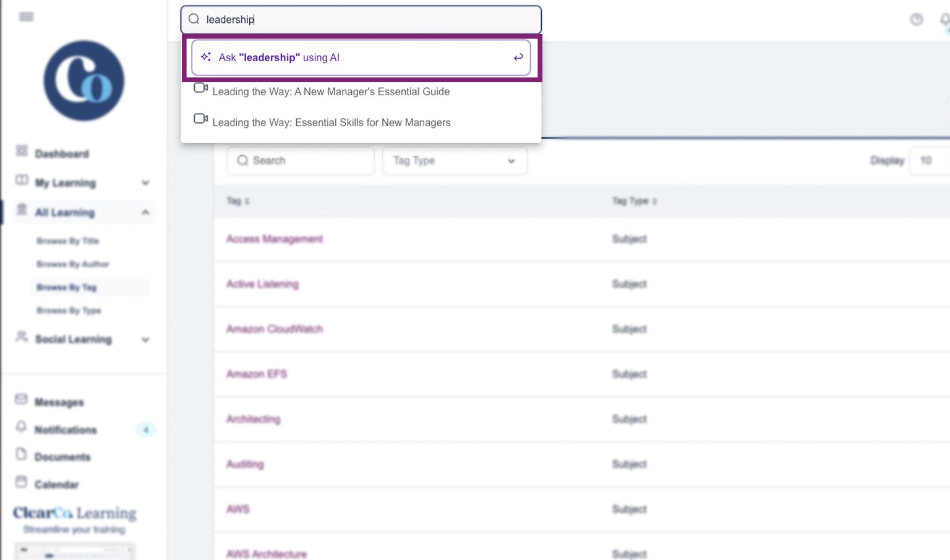This screenshot has width=950, height=560.
Task: Choose Leading the Way: Essential Skills for New Managers
Action: (332, 122)
